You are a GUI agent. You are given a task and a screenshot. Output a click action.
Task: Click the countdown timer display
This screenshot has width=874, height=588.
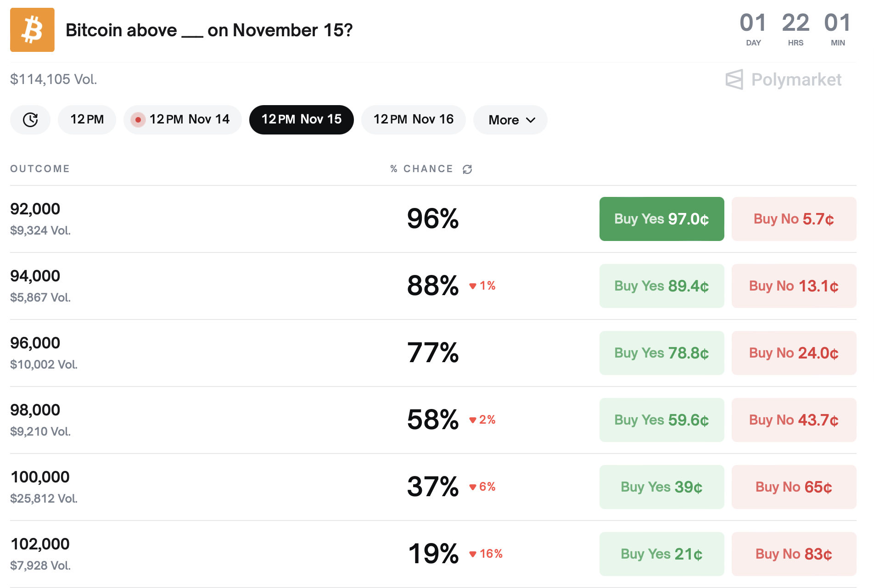tap(795, 29)
